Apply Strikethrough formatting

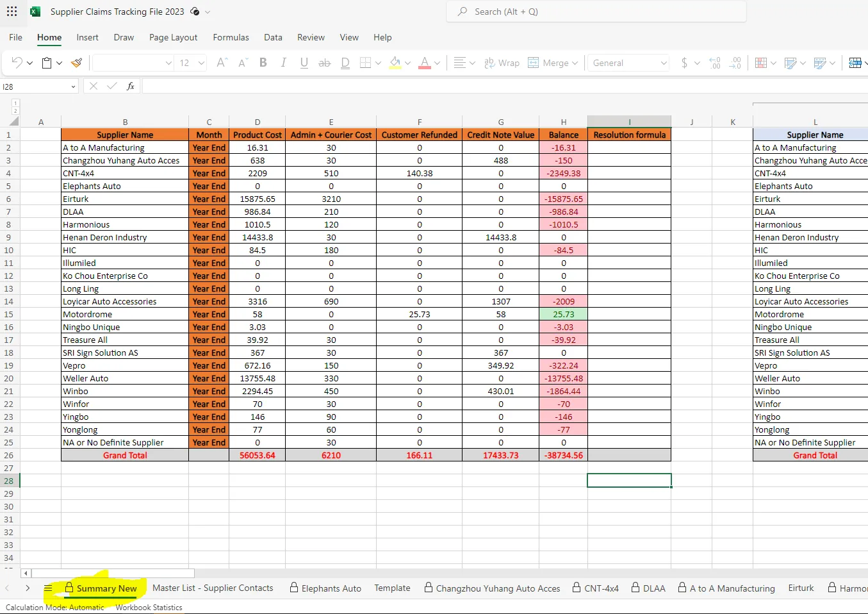tap(325, 63)
